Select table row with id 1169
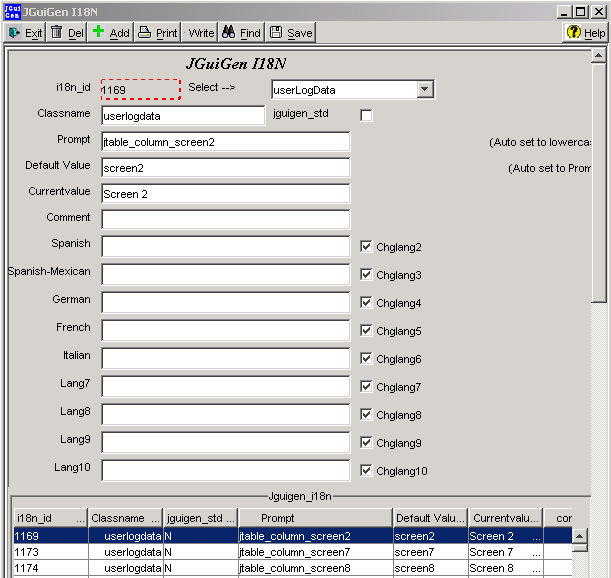 tap(293, 536)
